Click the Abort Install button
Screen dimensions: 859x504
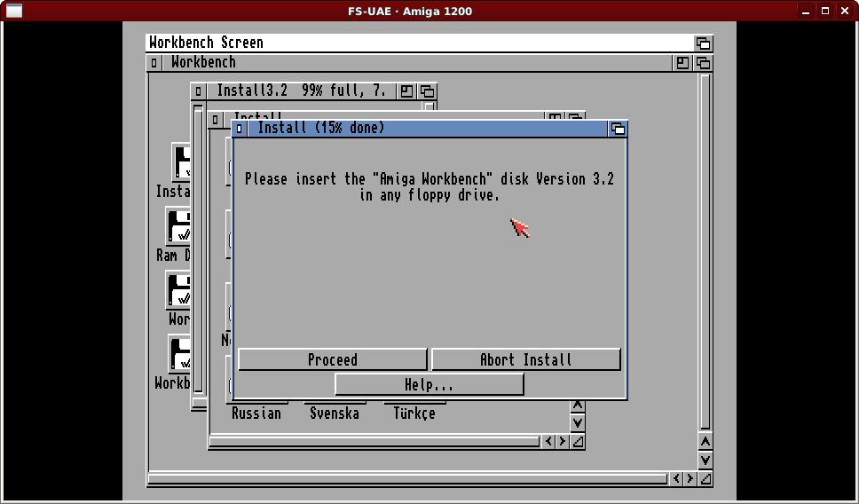(x=526, y=359)
